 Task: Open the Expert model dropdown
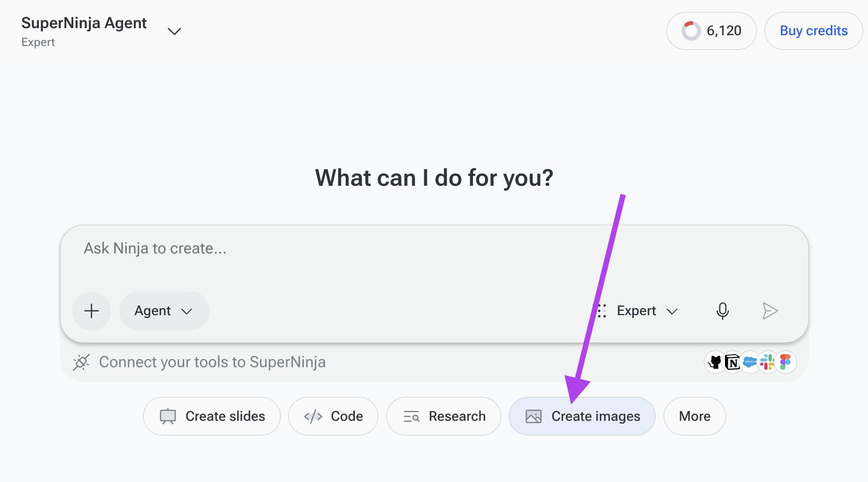tap(637, 311)
